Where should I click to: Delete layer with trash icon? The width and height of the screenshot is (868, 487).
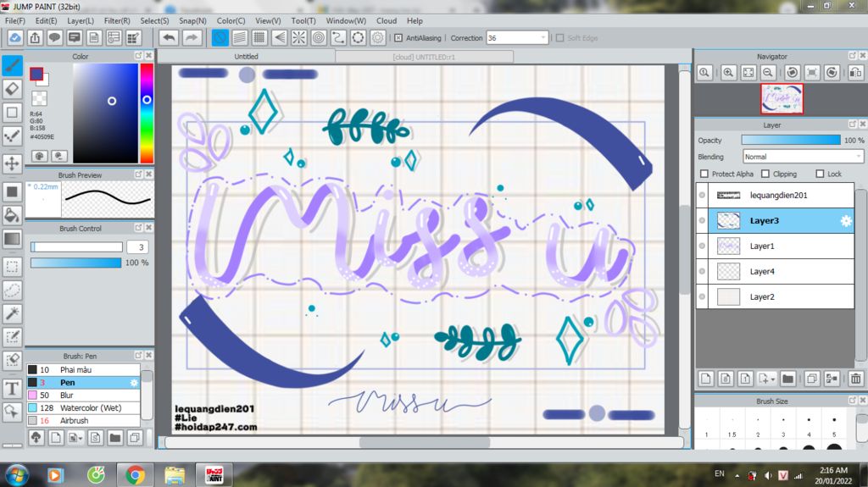pyautogui.click(x=856, y=379)
